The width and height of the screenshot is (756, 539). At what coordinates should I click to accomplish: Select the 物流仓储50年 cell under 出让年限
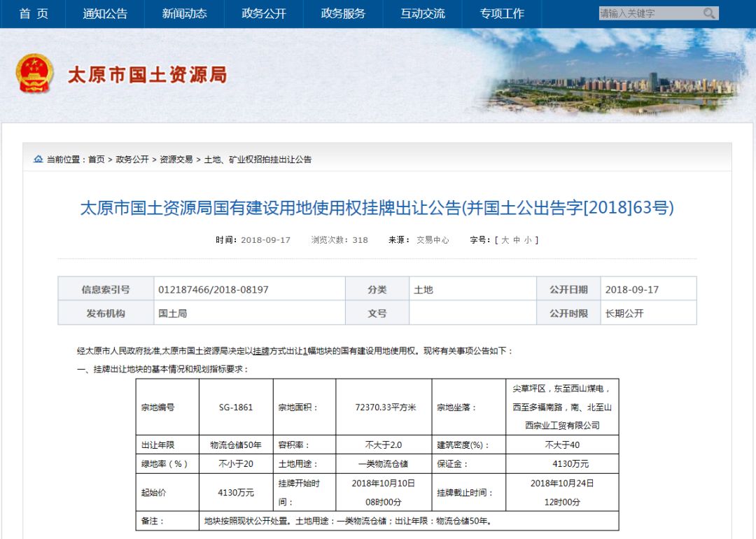click(236, 445)
